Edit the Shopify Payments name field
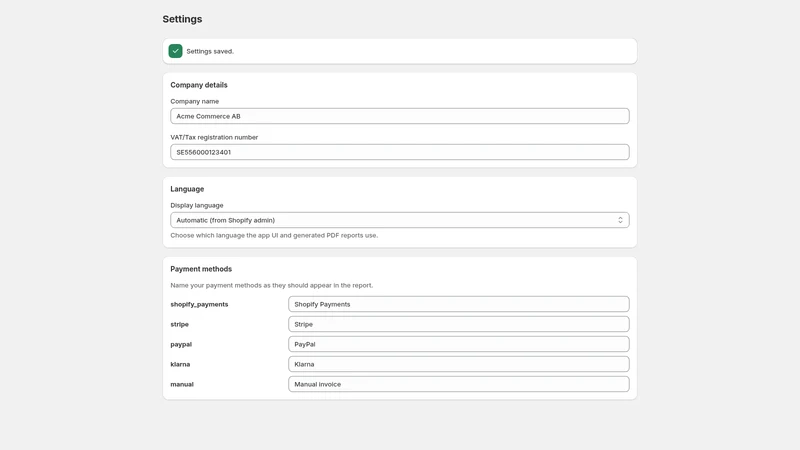 (x=459, y=304)
